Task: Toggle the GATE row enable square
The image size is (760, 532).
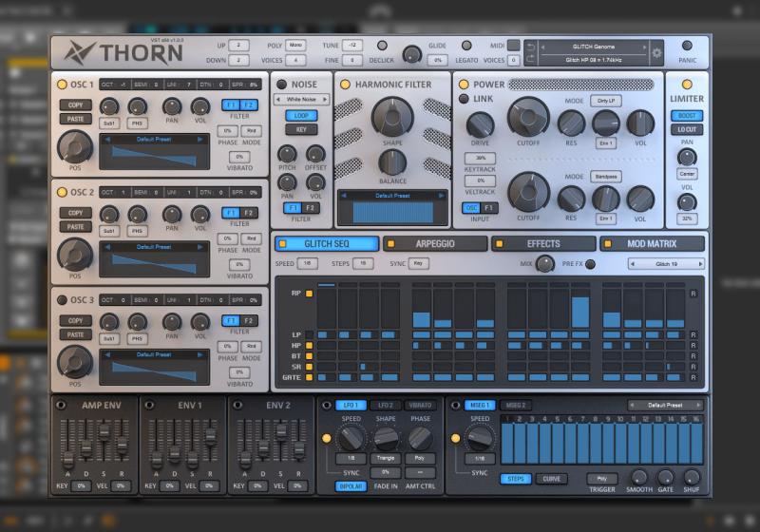Action: [309, 377]
